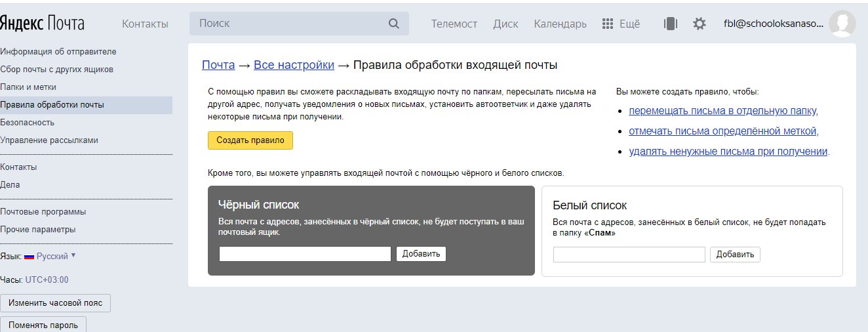Open Управление рассылками settings
Viewport: 868px width, 332px height.
(x=49, y=140)
